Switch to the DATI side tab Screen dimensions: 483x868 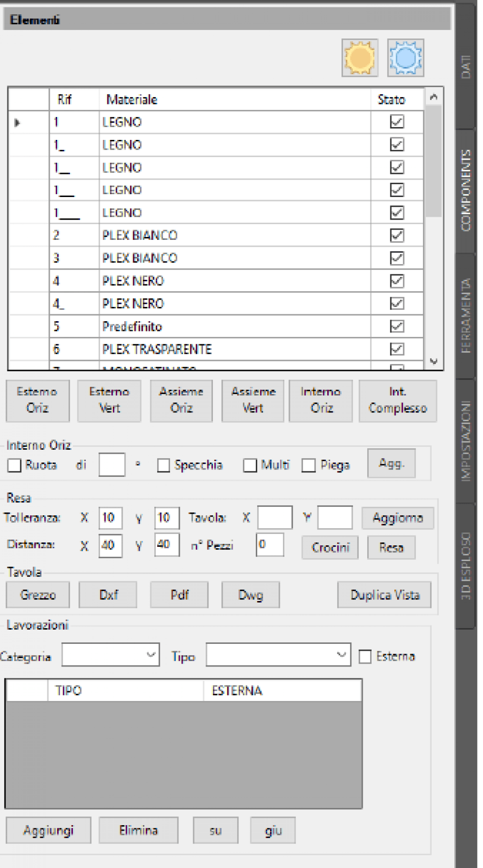tap(466, 67)
